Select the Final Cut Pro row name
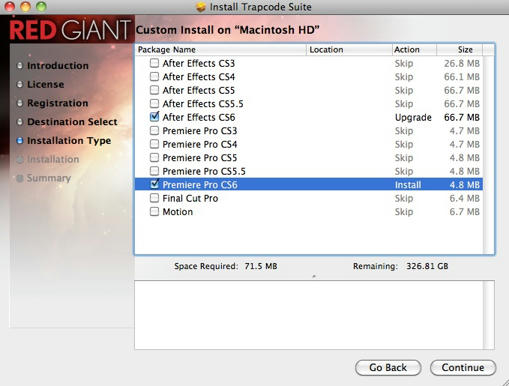This screenshot has height=386, width=509. [190, 198]
